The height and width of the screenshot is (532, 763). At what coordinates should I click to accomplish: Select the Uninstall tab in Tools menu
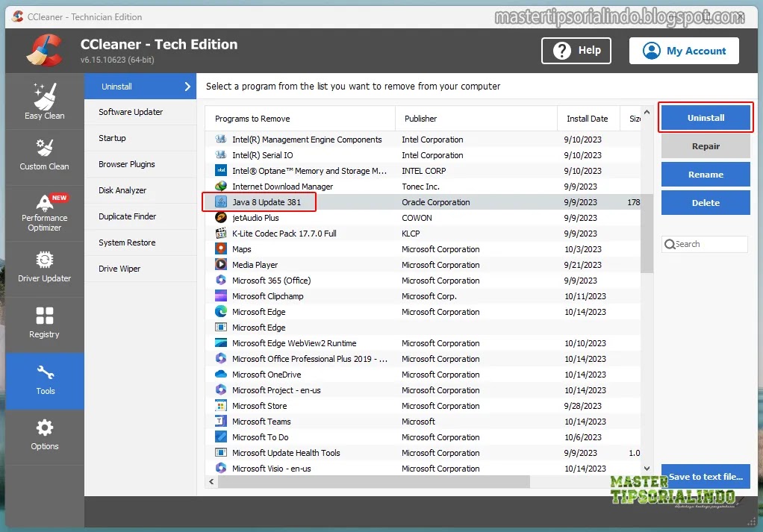[140, 87]
